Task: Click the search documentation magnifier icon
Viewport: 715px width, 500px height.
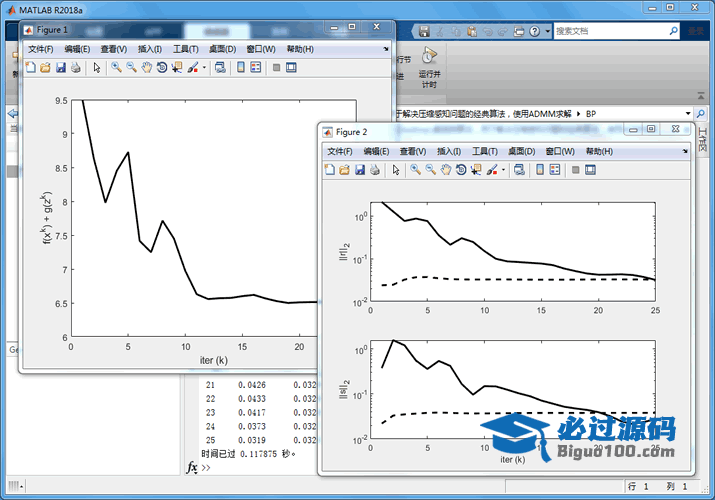Action: 674,31
